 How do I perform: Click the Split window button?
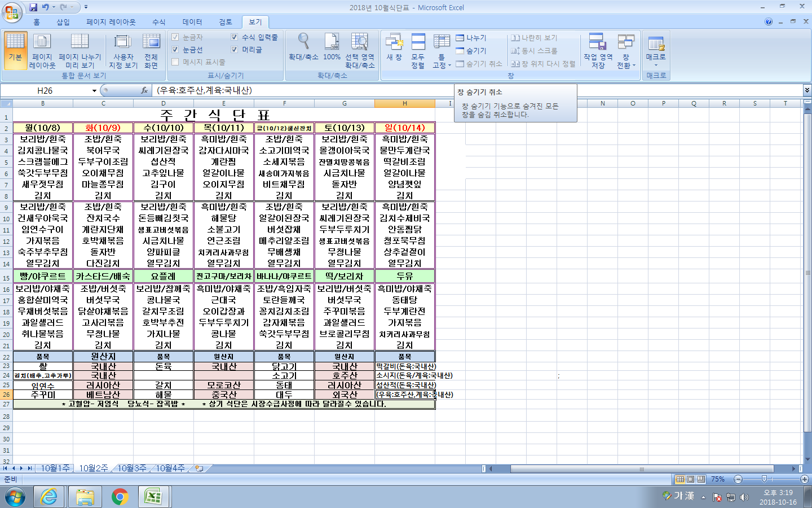(x=471, y=38)
